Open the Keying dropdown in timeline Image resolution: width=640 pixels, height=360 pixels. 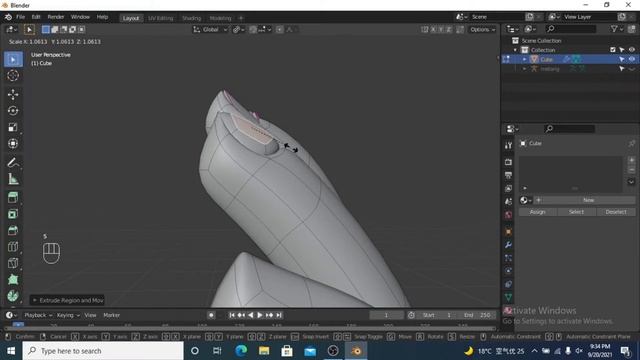coord(68,315)
